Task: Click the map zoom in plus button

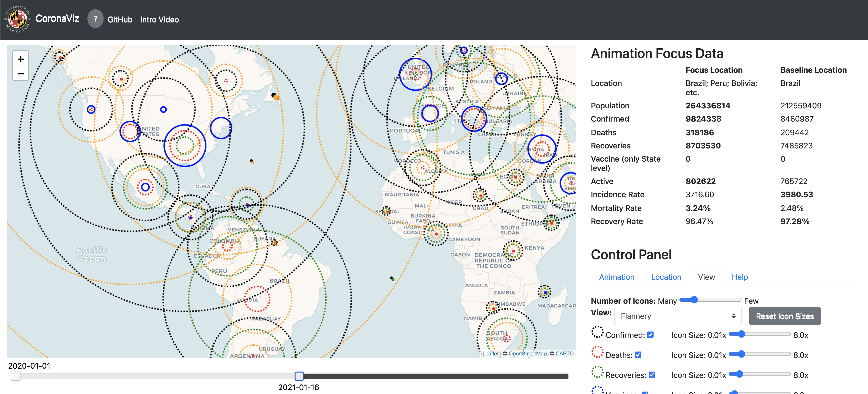Action: click(x=21, y=59)
